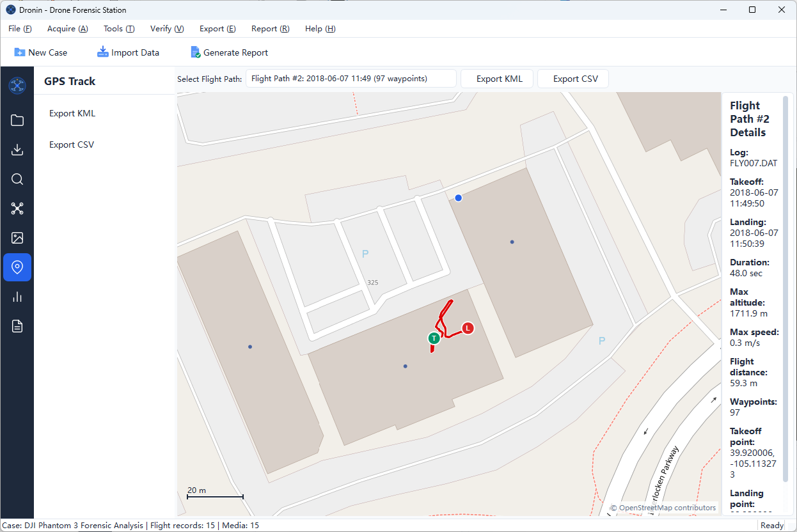Viewport: 797px width, 532px height.
Task: Select Export CSV in GPS Track panel
Action: click(x=72, y=145)
